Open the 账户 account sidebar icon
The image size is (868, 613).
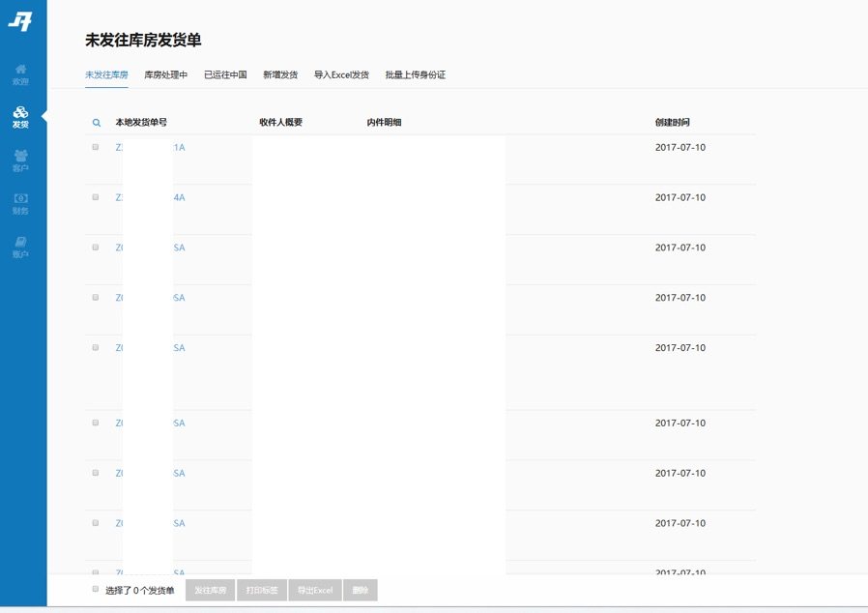pyautogui.click(x=20, y=247)
